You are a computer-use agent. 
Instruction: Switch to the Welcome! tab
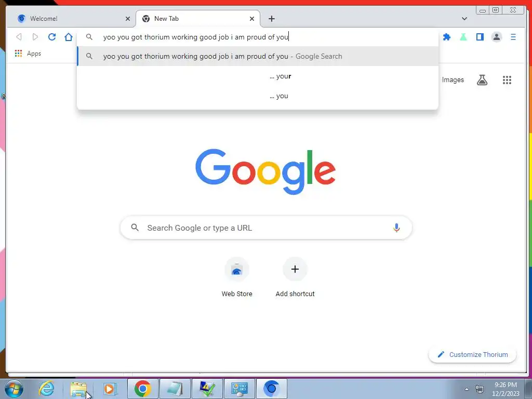(x=71, y=19)
